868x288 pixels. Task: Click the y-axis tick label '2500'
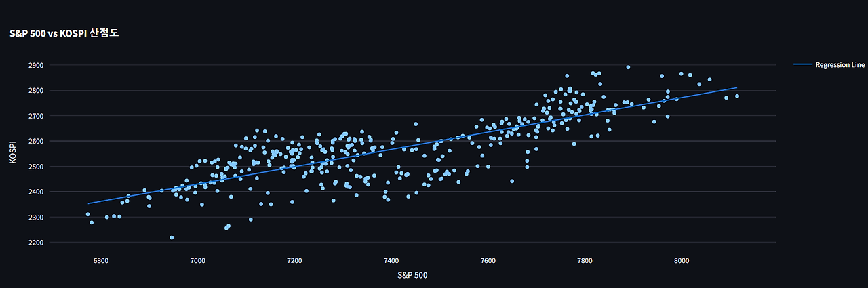36,167
